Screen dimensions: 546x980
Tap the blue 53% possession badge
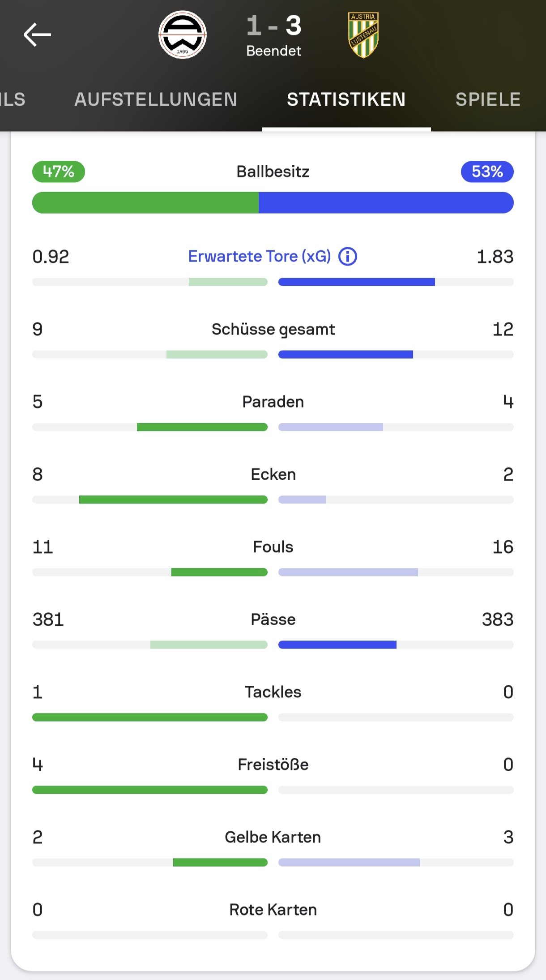pos(487,172)
